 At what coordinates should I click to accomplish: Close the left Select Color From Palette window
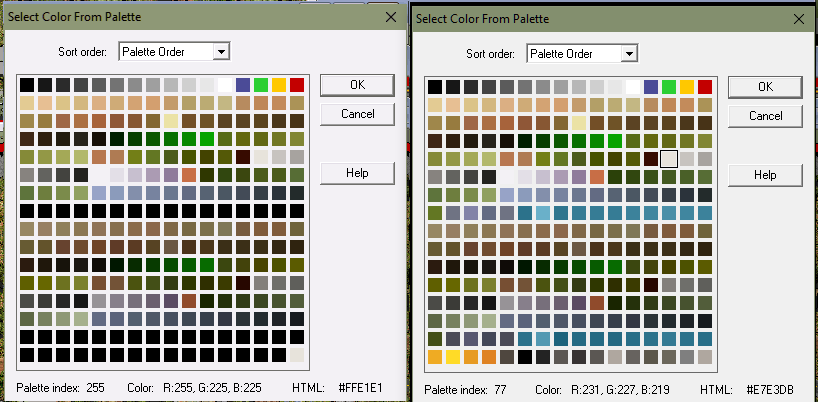[390, 16]
